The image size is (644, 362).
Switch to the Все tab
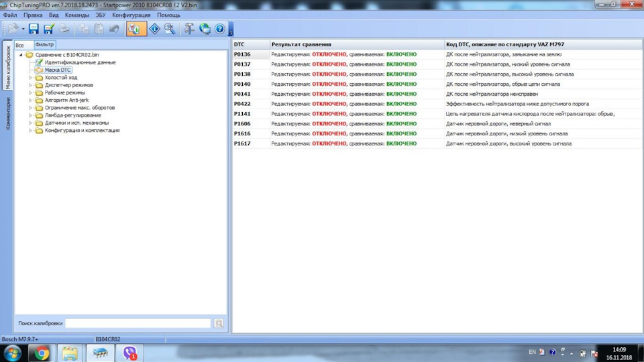[x=19, y=45]
